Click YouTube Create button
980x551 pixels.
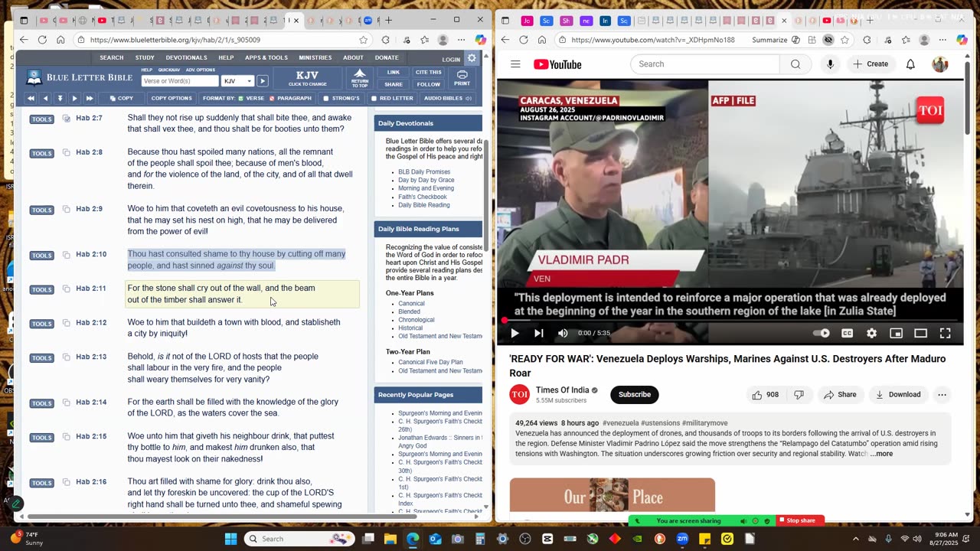coord(871,64)
